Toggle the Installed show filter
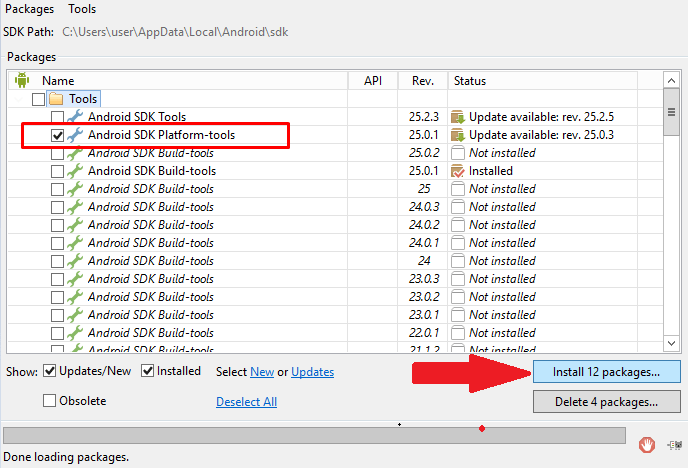This screenshot has width=688, height=468. point(147,371)
